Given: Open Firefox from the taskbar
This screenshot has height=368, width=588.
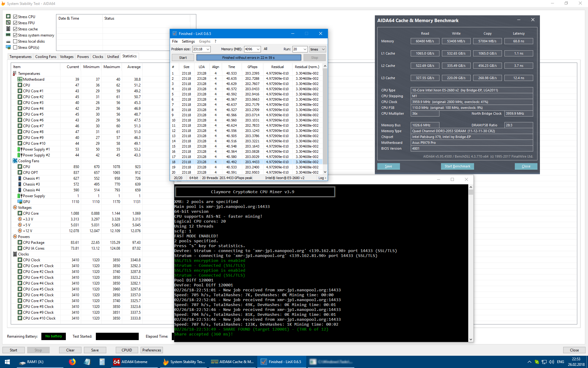Looking at the screenshot, I should 72,362.
